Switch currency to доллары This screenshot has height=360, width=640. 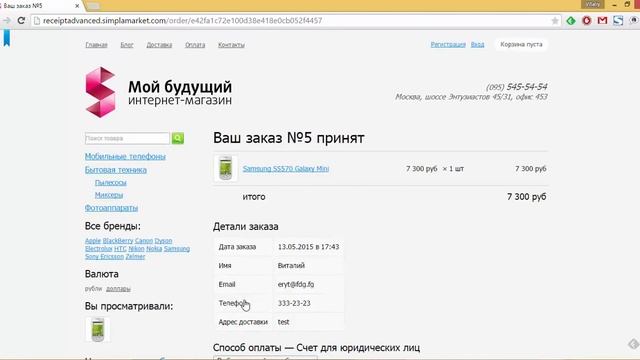(x=118, y=289)
